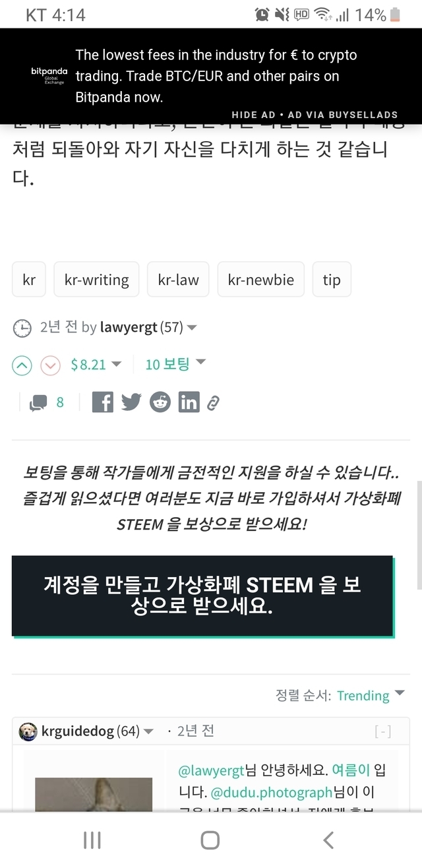This screenshot has width=422, height=868.
Task: Share the post on LinkedIn
Action: [189, 402]
